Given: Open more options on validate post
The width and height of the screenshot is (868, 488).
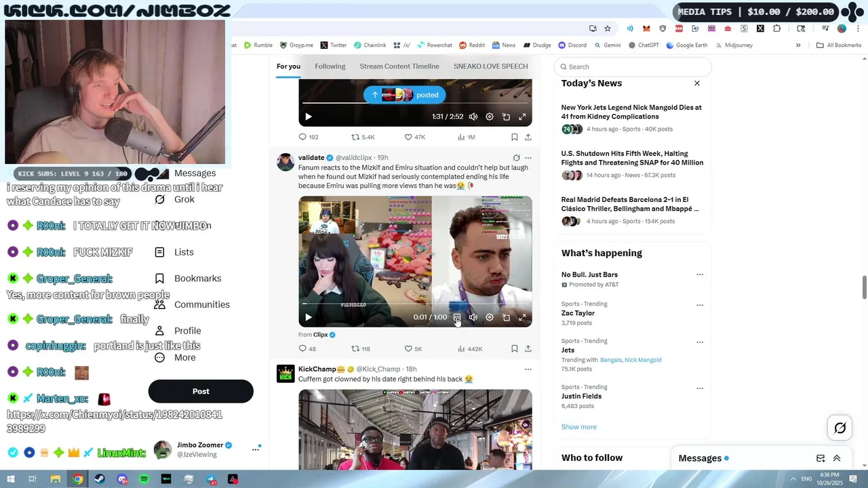Looking at the screenshot, I should click(x=528, y=158).
